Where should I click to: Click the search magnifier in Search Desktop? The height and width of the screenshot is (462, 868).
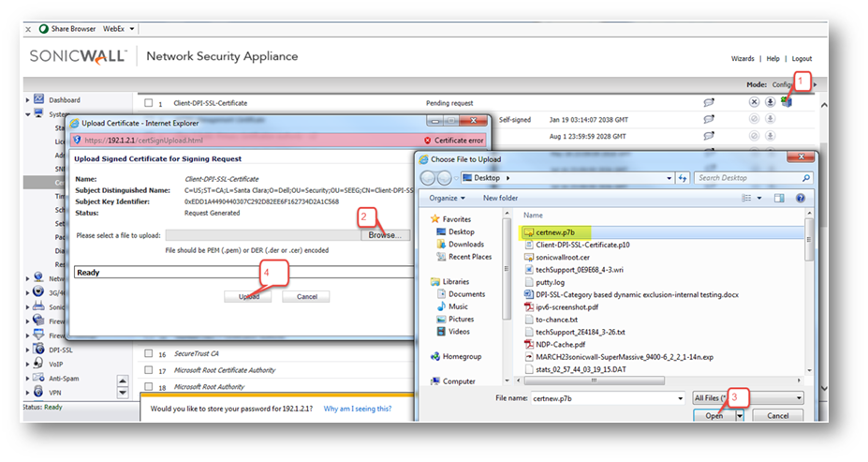[x=806, y=178]
